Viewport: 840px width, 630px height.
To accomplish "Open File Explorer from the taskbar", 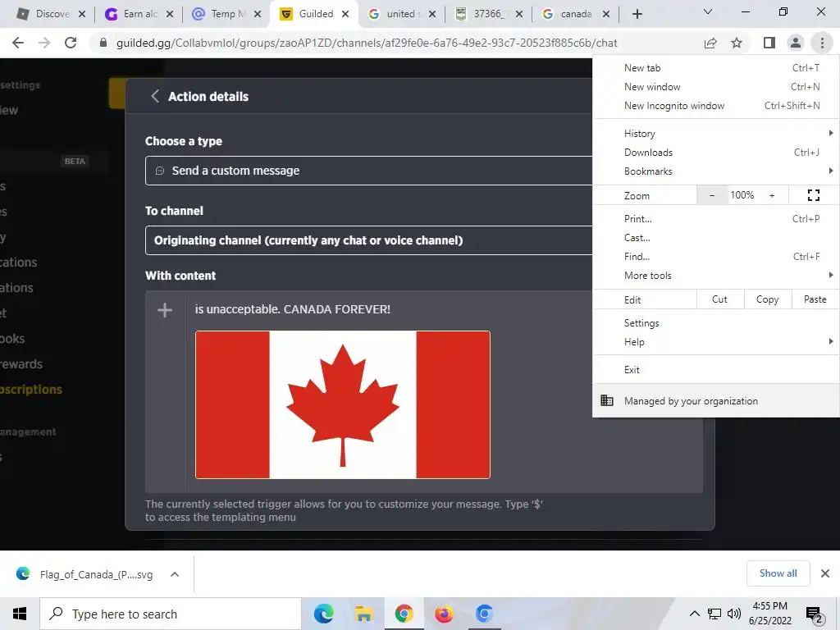I will pyautogui.click(x=363, y=614).
